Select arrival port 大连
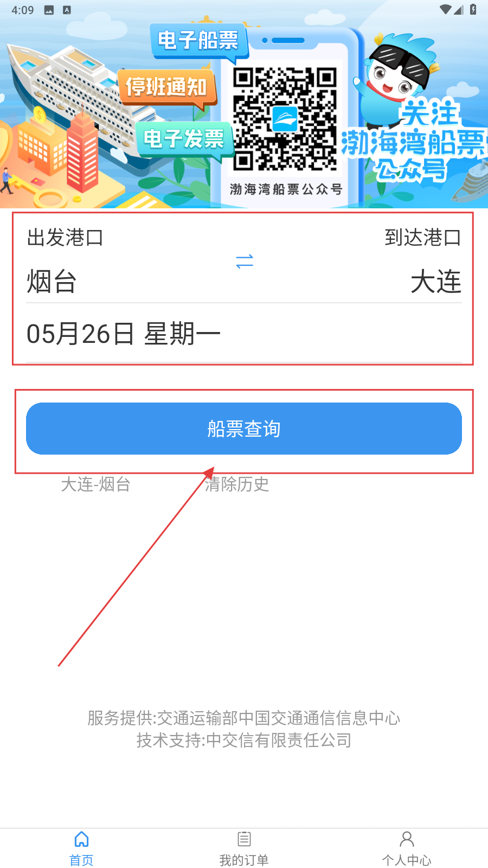Image resolution: width=488 pixels, height=868 pixels. (x=436, y=282)
